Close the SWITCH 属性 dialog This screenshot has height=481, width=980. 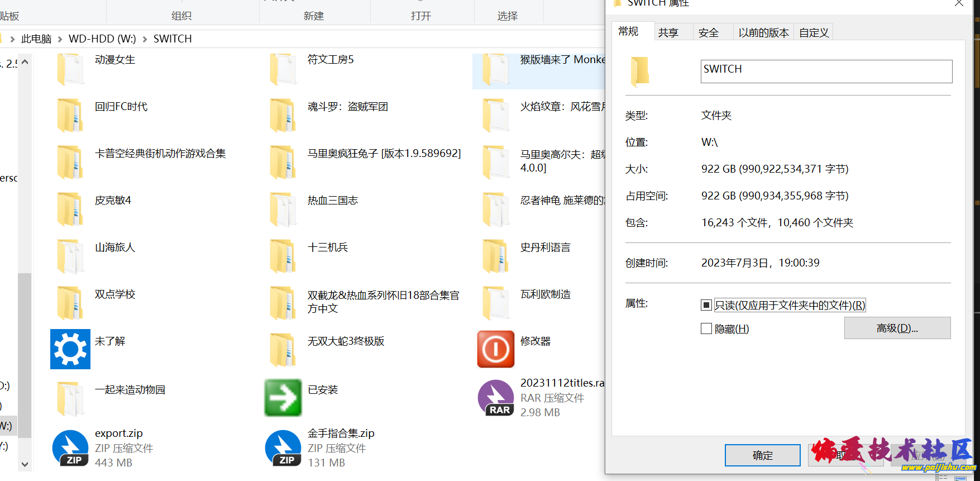tap(959, 3)
